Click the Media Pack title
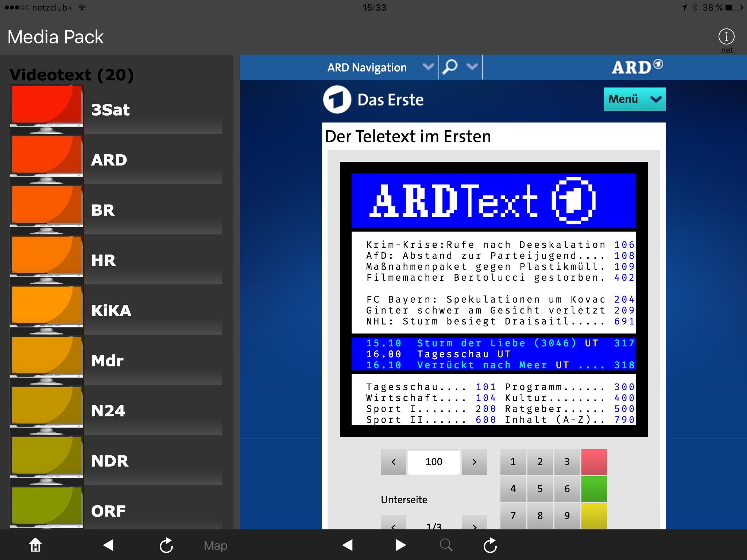The height and width of the screenshot is (560, 747). 55,37
